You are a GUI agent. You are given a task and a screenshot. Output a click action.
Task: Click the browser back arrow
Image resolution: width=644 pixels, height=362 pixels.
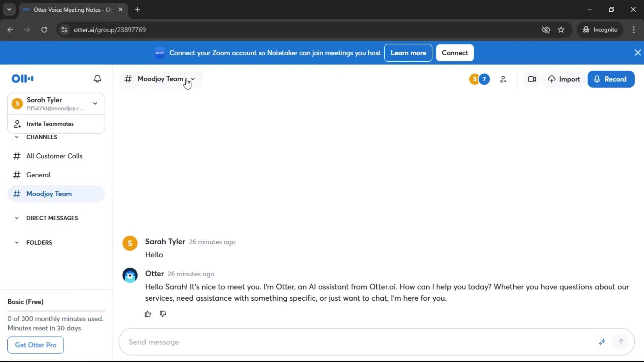tap(10, 30)
